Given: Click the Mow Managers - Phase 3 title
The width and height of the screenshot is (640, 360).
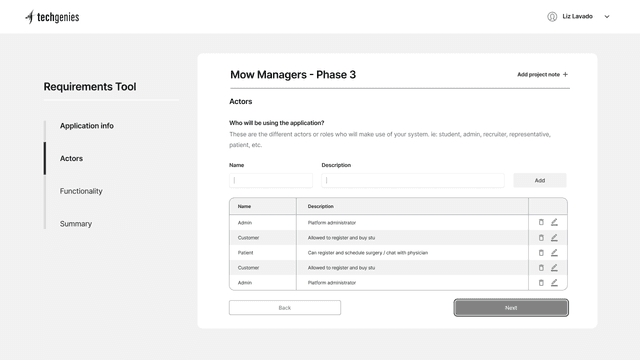Looking at the screenshot, I should (293, 75).
